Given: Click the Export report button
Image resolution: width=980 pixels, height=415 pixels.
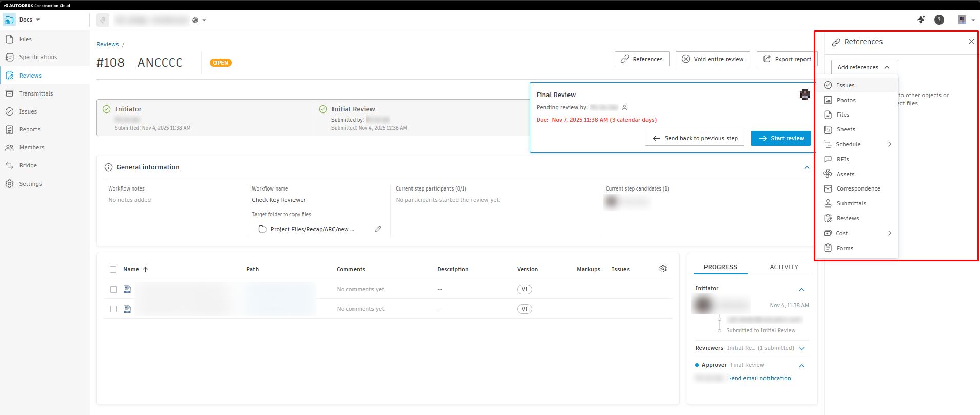Looking at the screenshot, I should [x=787, y=59].
